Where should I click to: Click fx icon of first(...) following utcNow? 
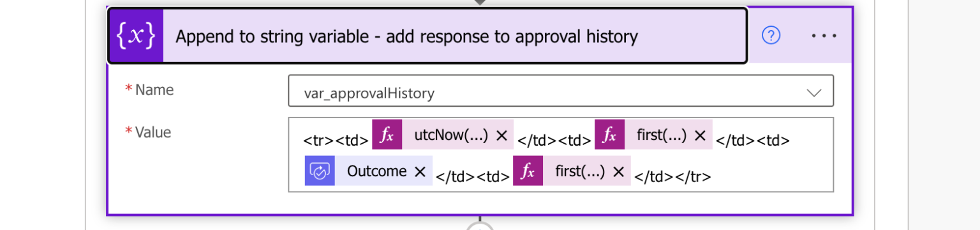pos(610,135)
